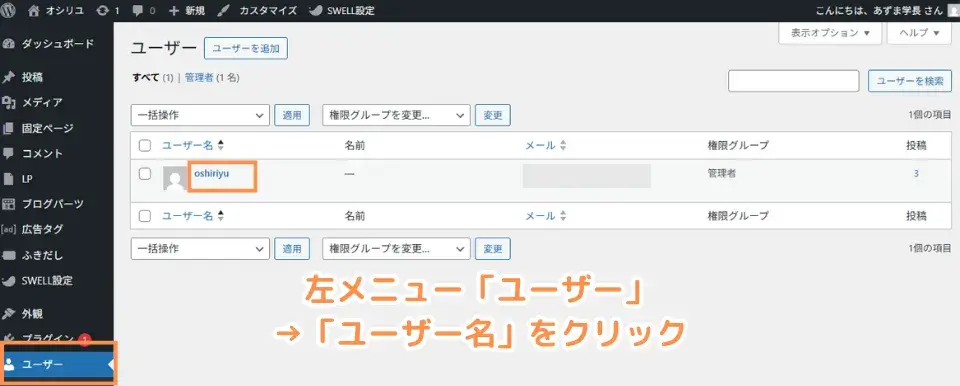Image resolution: width=960 pixels, height=386 pixels.
Task: Open the bottom 権限グループを変更 dropdown
Action: coord(396,249)
